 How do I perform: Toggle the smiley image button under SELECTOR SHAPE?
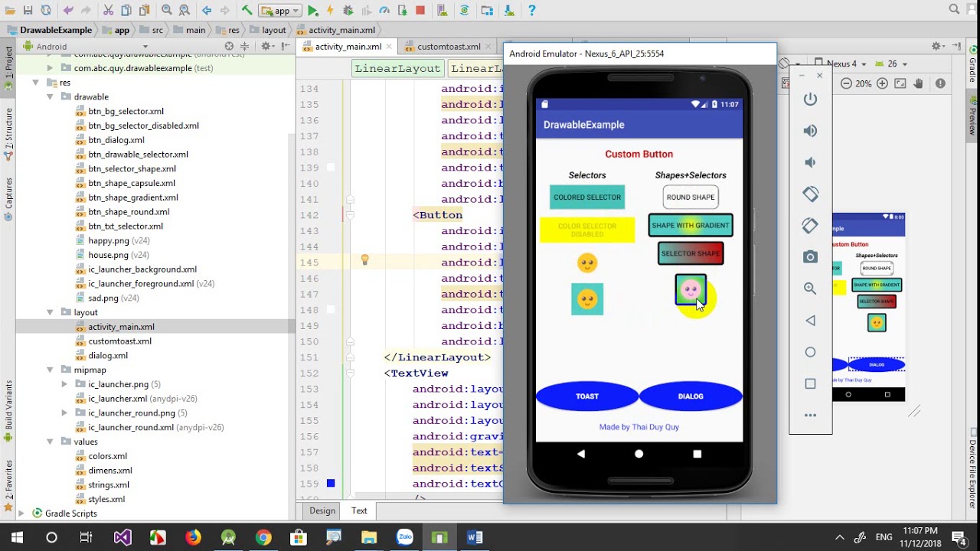(x=690, y=289)
